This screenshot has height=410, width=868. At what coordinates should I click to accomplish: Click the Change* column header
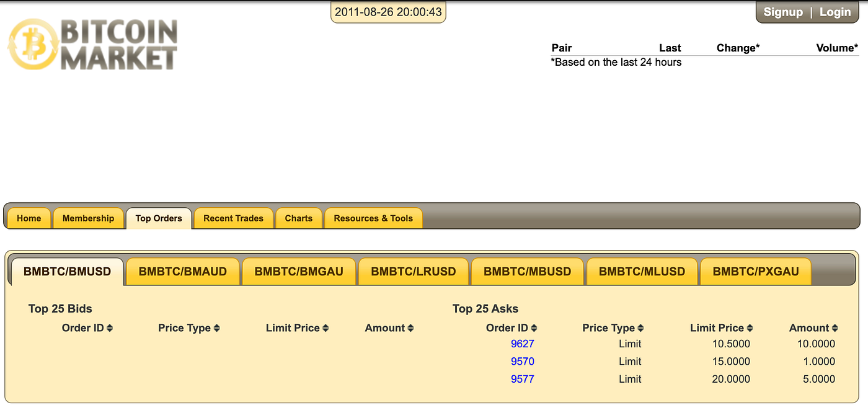tap(738, 48)
